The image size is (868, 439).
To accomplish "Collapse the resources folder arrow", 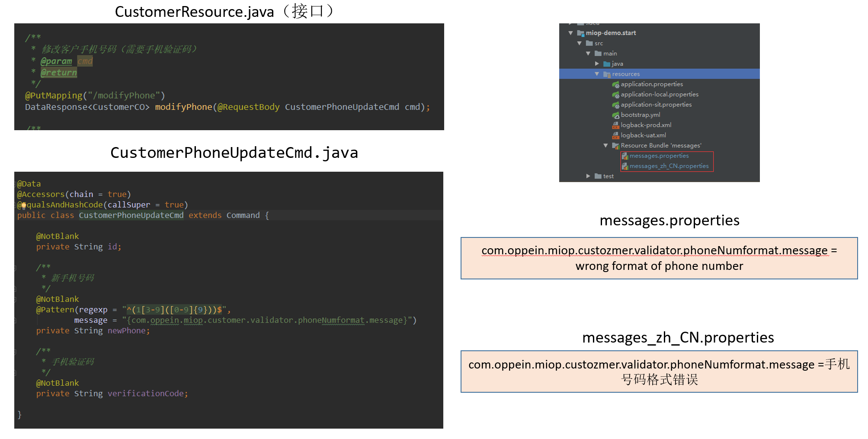I will pyautogui.click(x=597, y=74).
